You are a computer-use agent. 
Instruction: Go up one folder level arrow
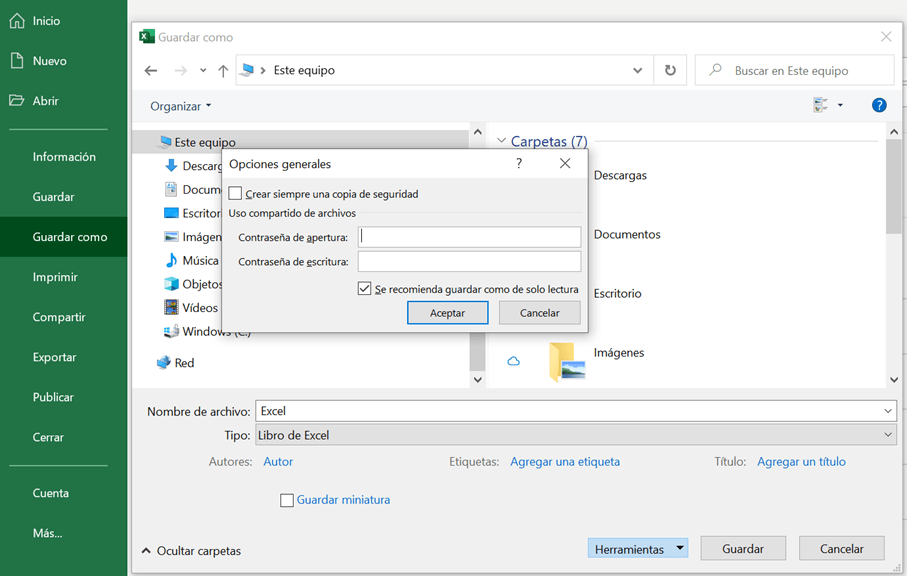click(223, 71)
